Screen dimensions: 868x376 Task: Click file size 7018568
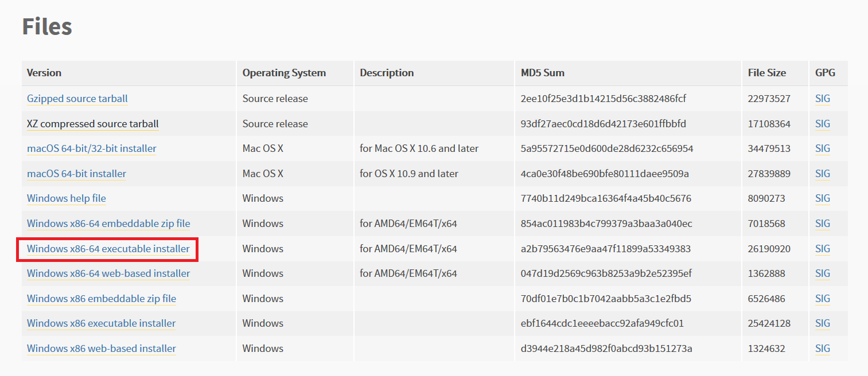pyautogui.click(x=766, y=224)
